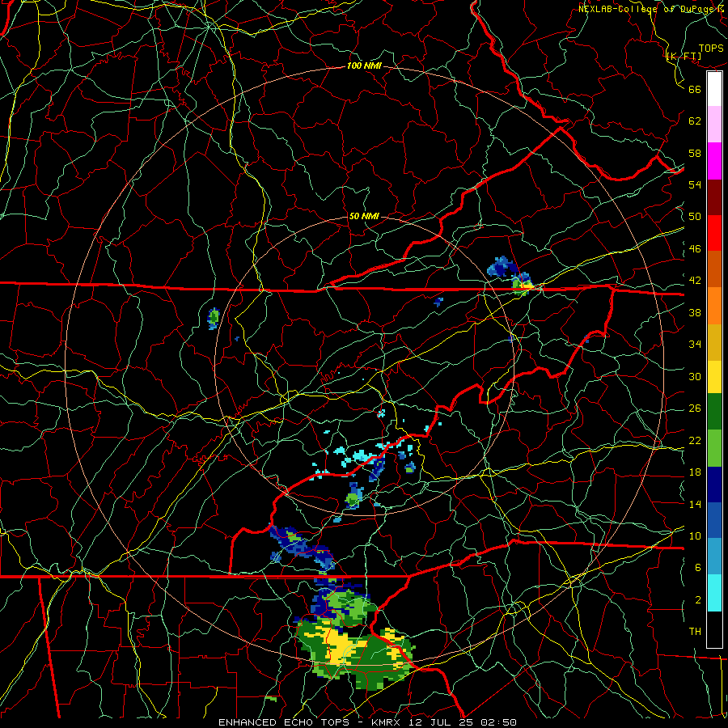This screenshot has height=728, width=728.
Task: Click the 30 legend value
Action: [695, 376]
